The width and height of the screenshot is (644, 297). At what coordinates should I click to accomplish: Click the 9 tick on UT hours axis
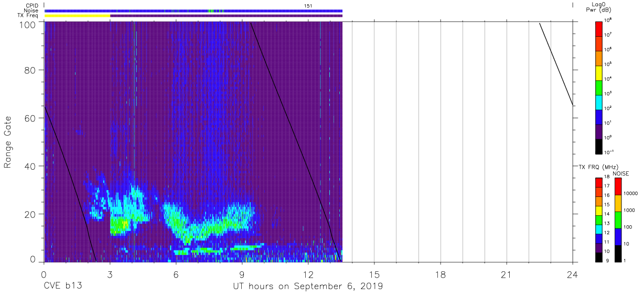[x=242, y=274]
